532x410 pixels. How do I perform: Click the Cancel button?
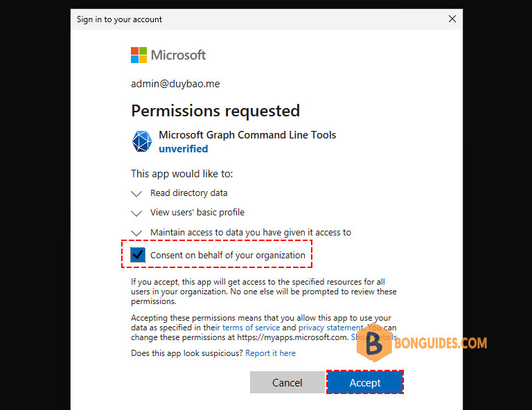tap(287, 382)
